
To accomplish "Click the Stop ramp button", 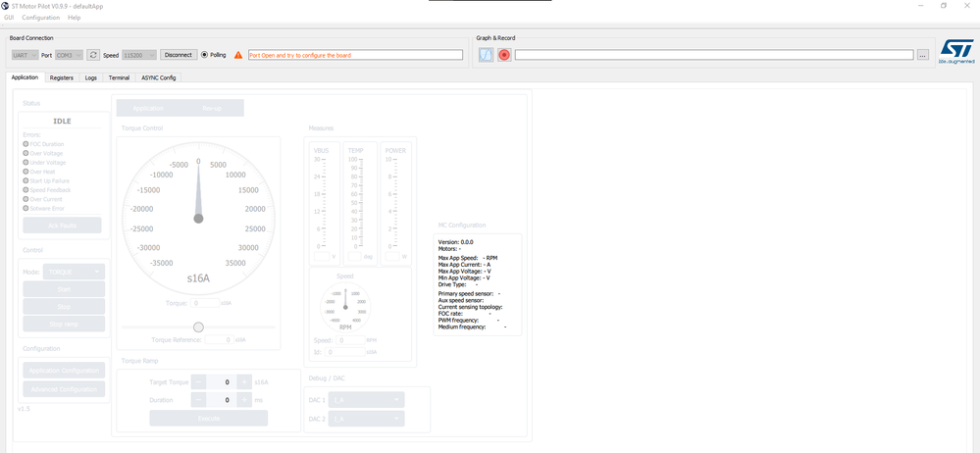I will pos(64,325).
